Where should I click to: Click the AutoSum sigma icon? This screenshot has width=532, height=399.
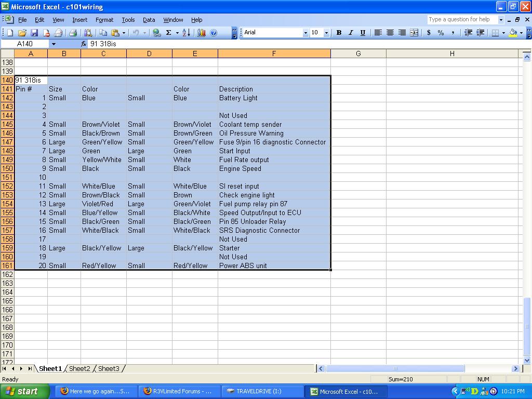pos(168,32)
